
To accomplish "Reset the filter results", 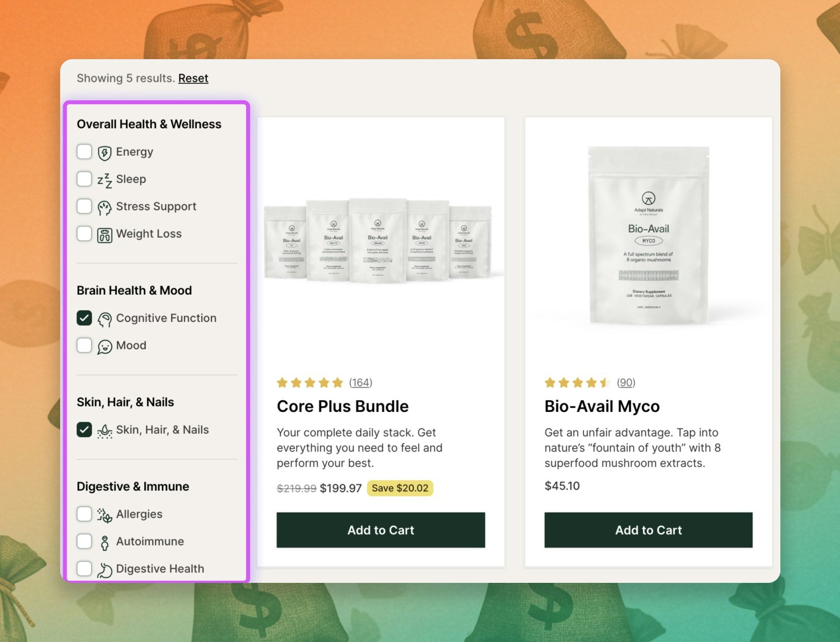I will (x=193, y=78).
